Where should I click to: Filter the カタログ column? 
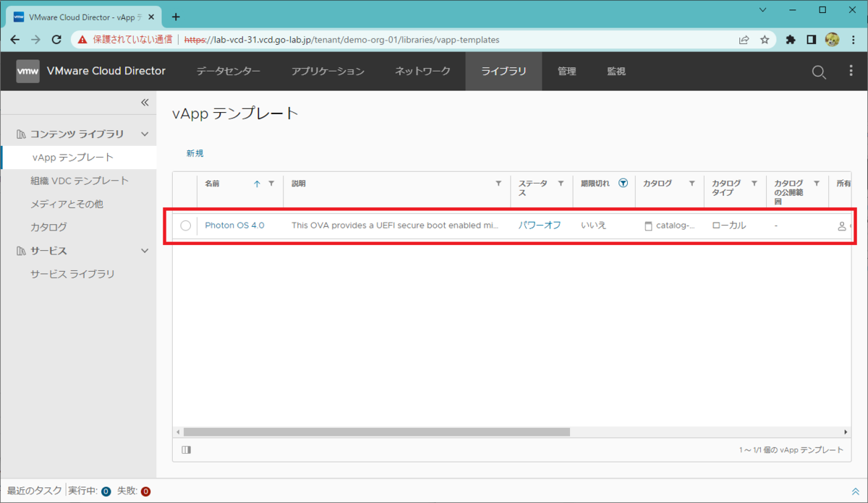(x=692, y=184)
